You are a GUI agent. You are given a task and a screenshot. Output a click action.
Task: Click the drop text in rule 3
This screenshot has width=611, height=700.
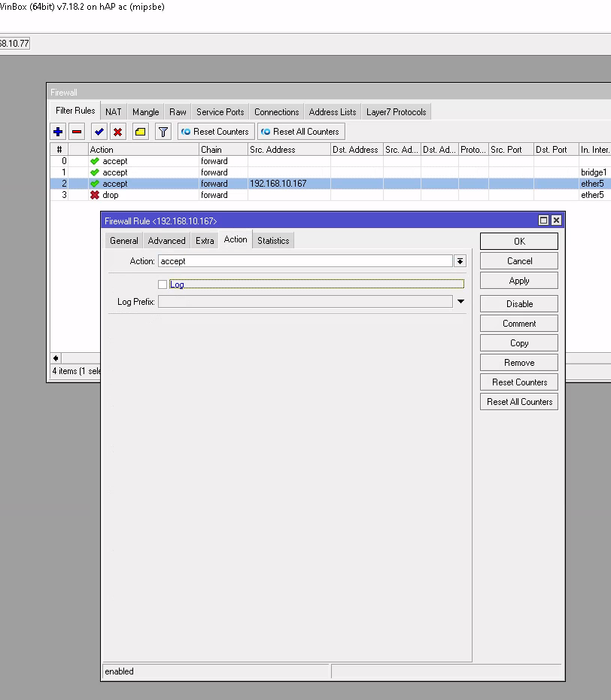[x=111, y=195]
